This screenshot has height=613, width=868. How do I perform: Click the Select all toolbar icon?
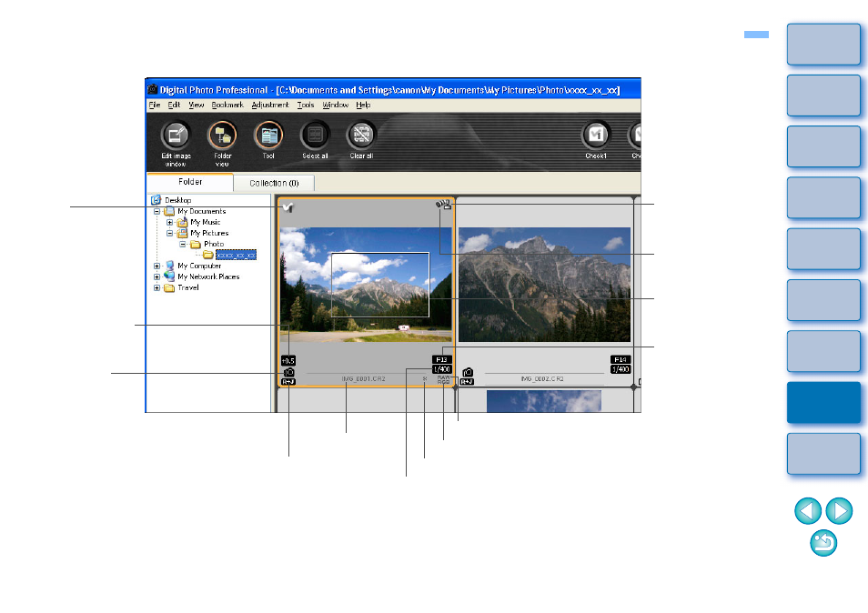315,136
